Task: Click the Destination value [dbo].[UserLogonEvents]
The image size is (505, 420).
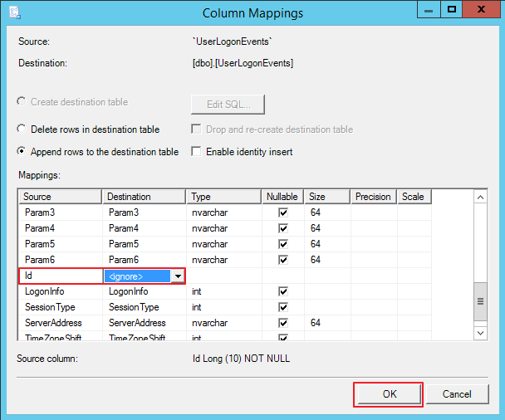Action: [x=243, y=63]
